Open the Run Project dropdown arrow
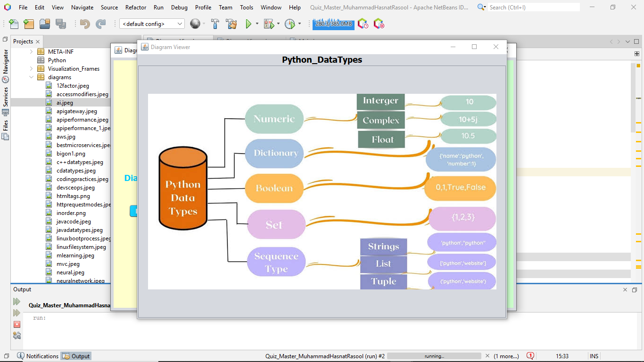Image resolution: width=644 pixels, height=362 pixels. pyautogui.click(x=257, y=24)
